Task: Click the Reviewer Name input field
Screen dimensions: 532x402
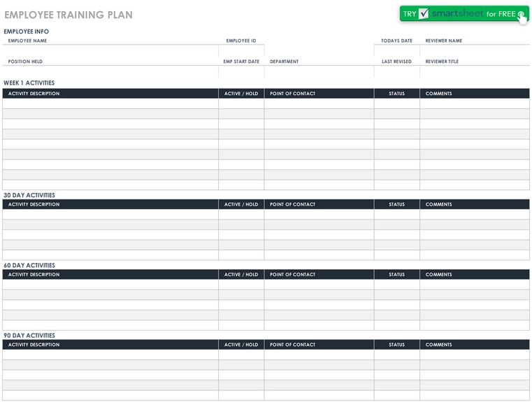Action: point(475,51)
